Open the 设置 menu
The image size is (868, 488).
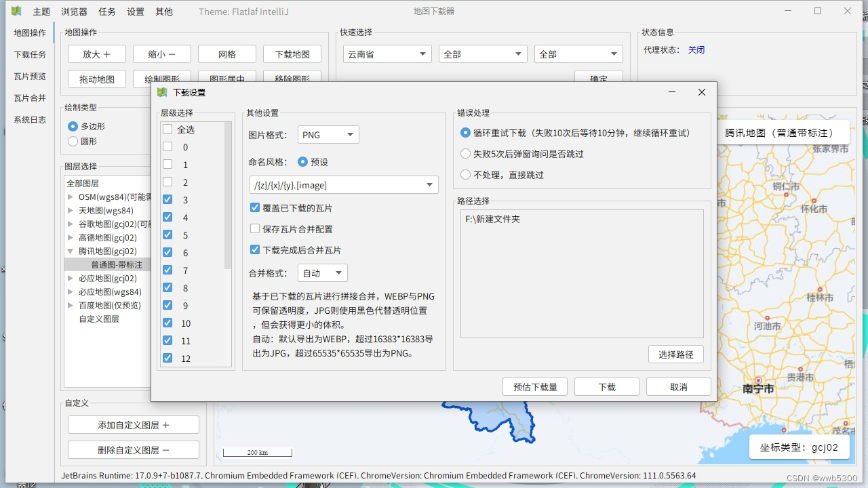pyautogui.click(x=136, y=12)
